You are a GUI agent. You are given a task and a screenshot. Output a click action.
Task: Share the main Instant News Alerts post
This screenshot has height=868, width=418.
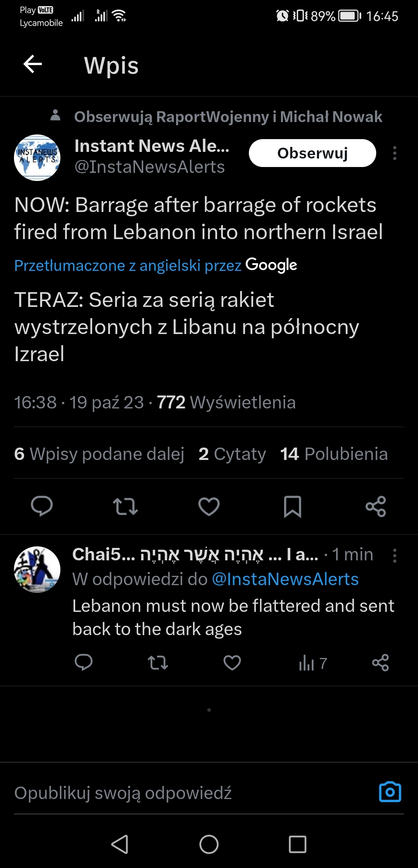[x=376, y=506]
